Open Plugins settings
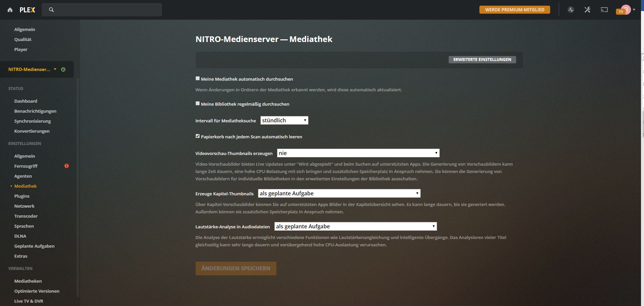644x306 pixels. pos(22,196)
